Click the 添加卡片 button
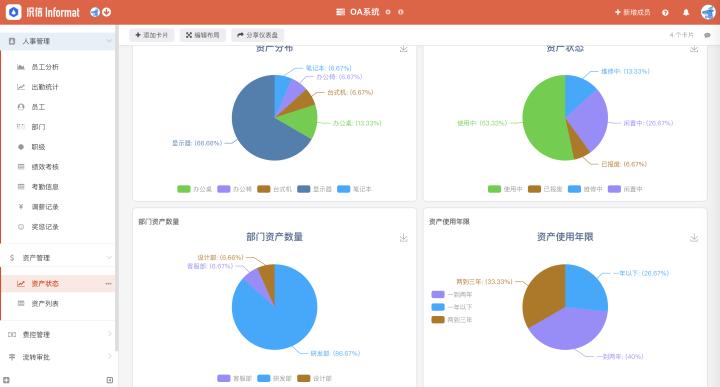This screenshot has width=720, height=387. pos(152,35)
